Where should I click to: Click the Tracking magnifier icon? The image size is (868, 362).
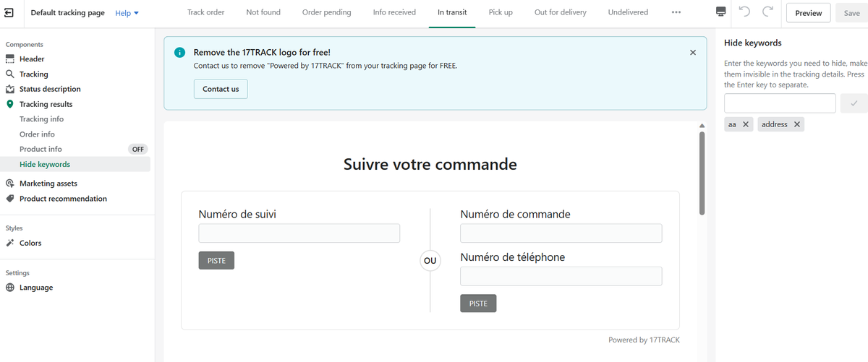[10, 74]
